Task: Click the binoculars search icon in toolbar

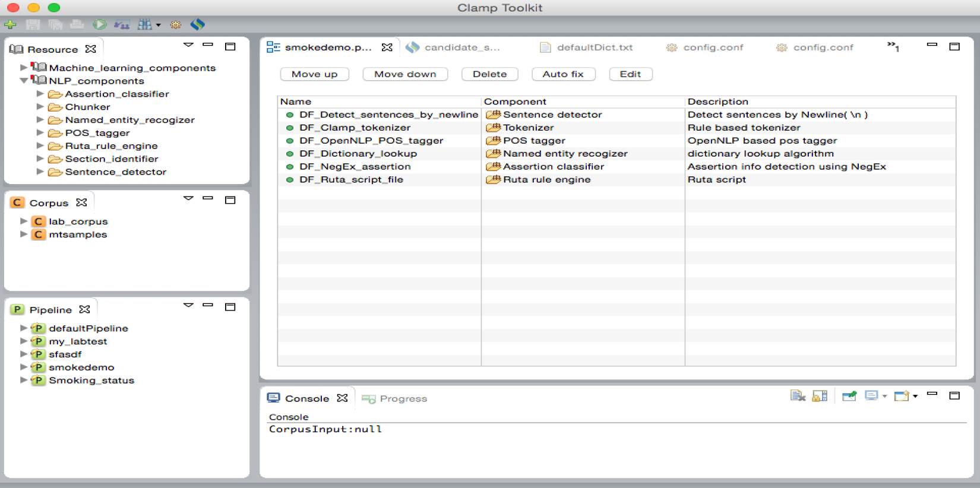Action: coord(144,24)
